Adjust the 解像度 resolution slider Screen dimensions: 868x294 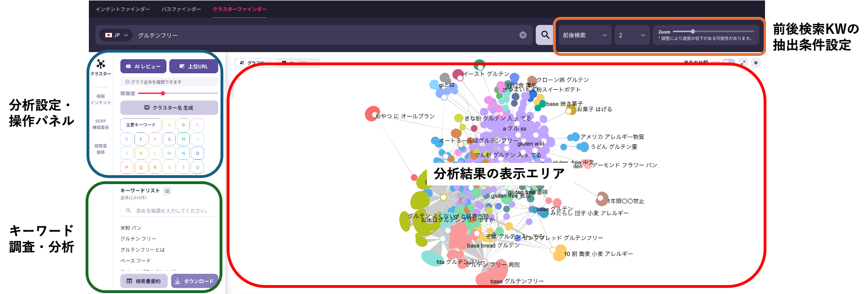(x=163, y=93)
